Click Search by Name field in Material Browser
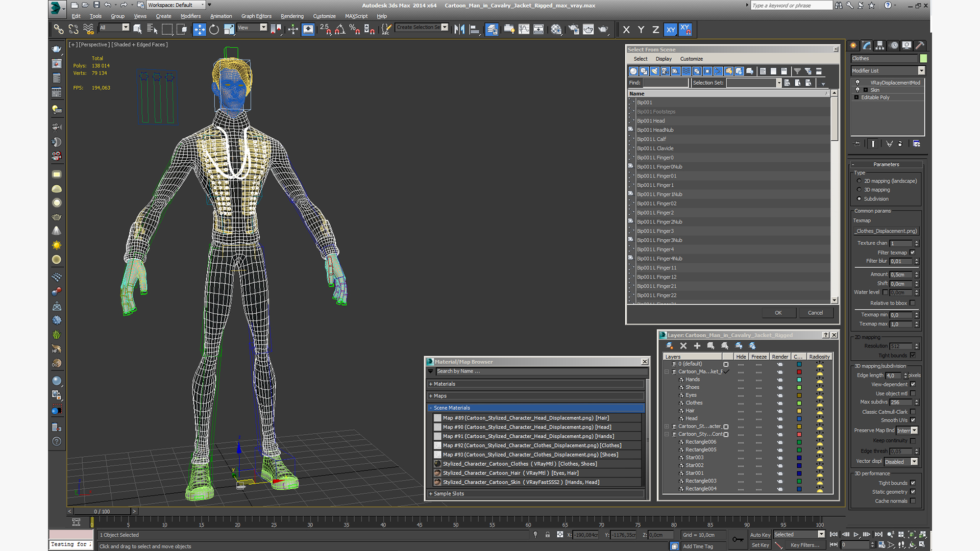Viewport: 980px width, 551px height. point(541,371)
